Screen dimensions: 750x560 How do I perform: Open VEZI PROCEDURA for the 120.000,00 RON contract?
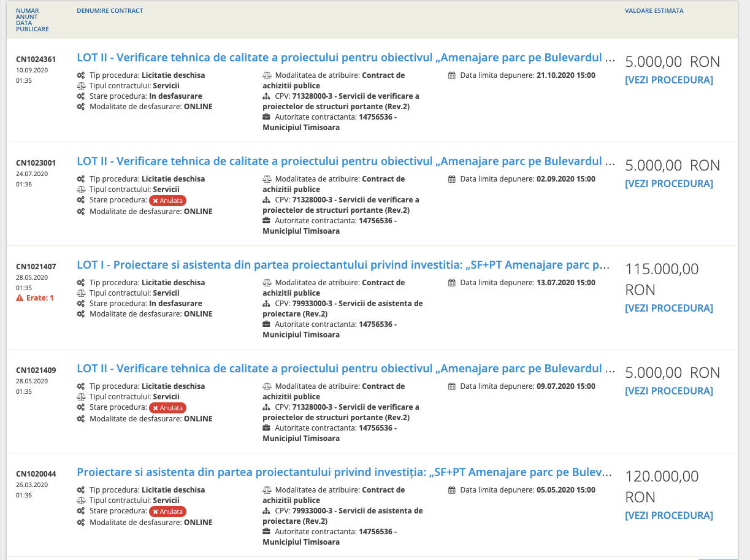pyautogui.click(x=668, y=516)
